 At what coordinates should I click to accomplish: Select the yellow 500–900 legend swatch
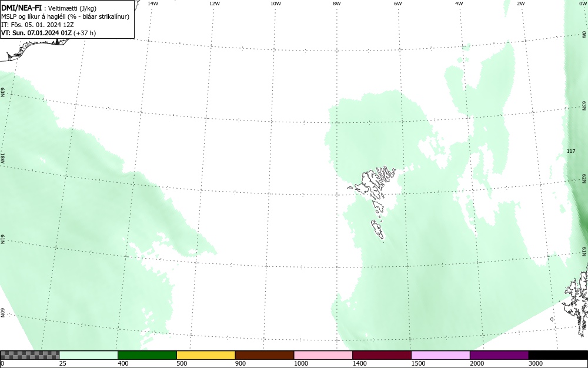[x=206, y=355]
